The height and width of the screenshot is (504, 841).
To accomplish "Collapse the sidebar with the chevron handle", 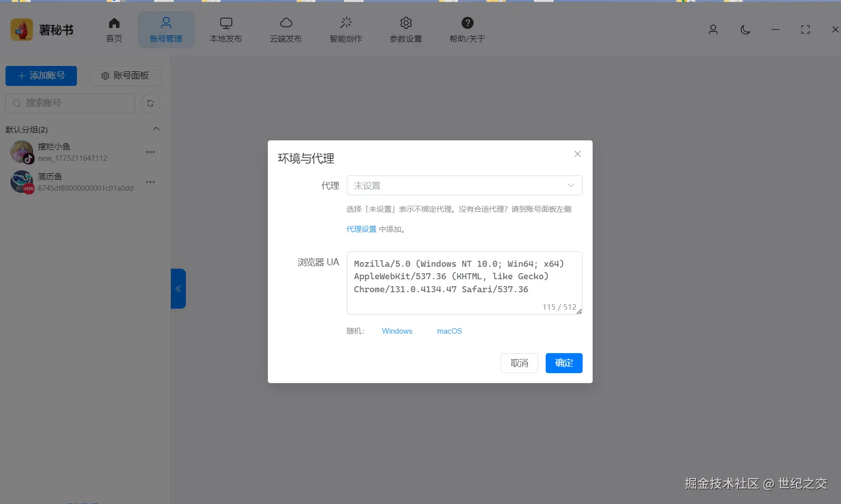I will (178, 288).
